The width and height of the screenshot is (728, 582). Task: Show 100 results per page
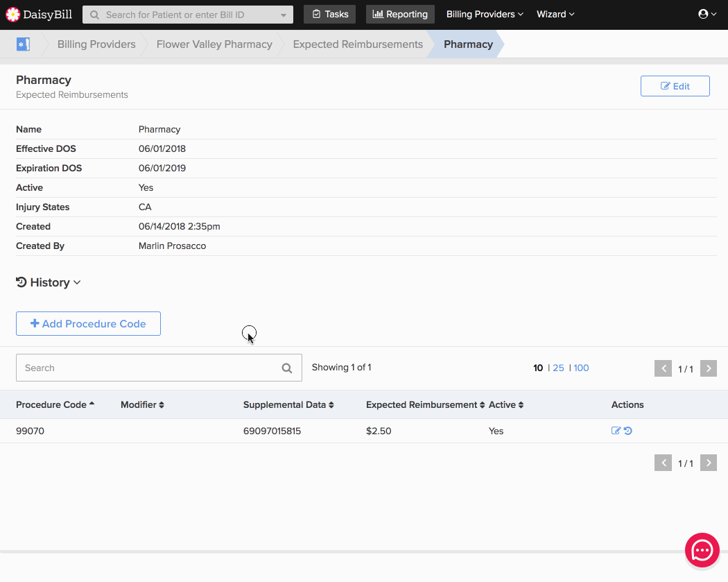581,368
